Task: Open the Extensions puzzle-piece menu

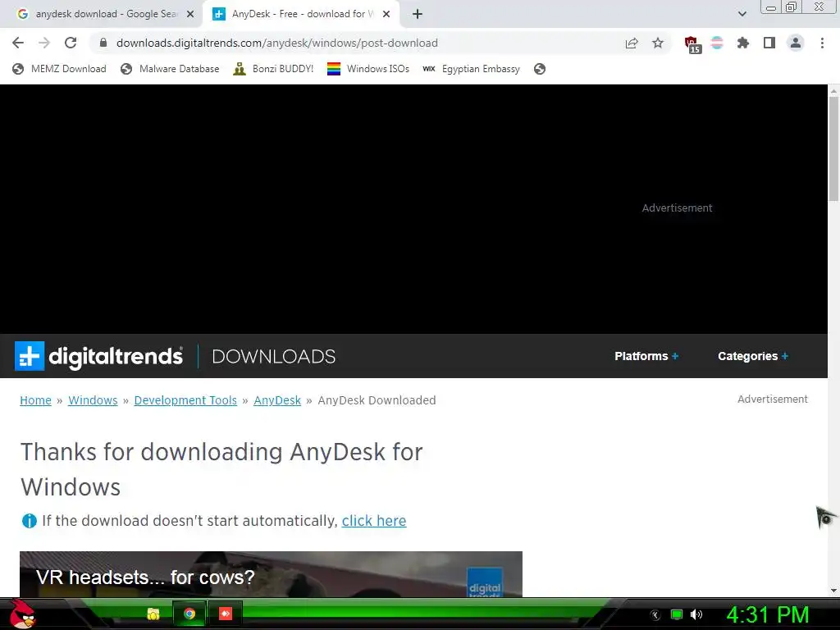Action: point(743,43)
